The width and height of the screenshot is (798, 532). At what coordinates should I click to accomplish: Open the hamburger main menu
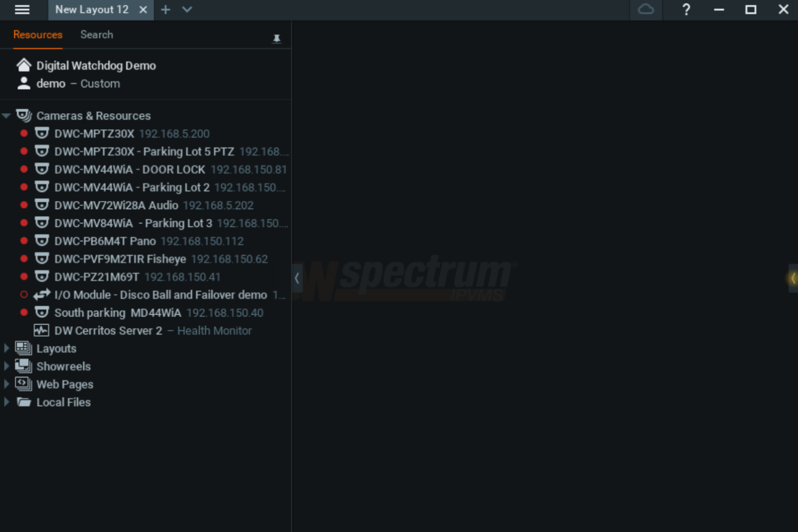(22, 10)
